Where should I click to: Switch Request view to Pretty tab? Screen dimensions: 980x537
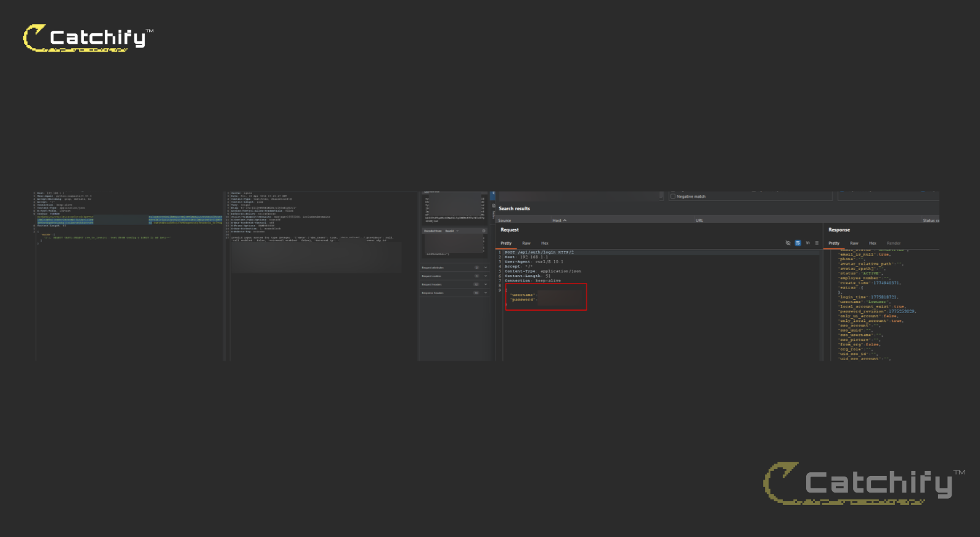(x=506, y=243)
